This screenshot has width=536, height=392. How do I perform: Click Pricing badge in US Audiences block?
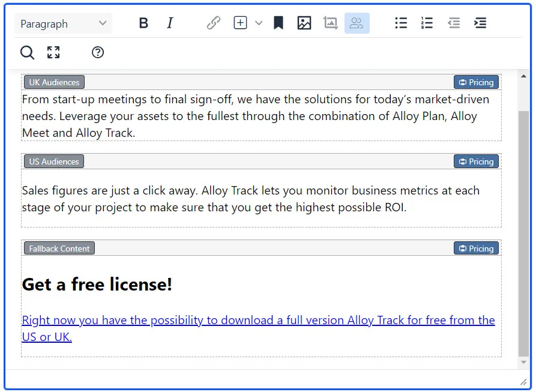476,161
